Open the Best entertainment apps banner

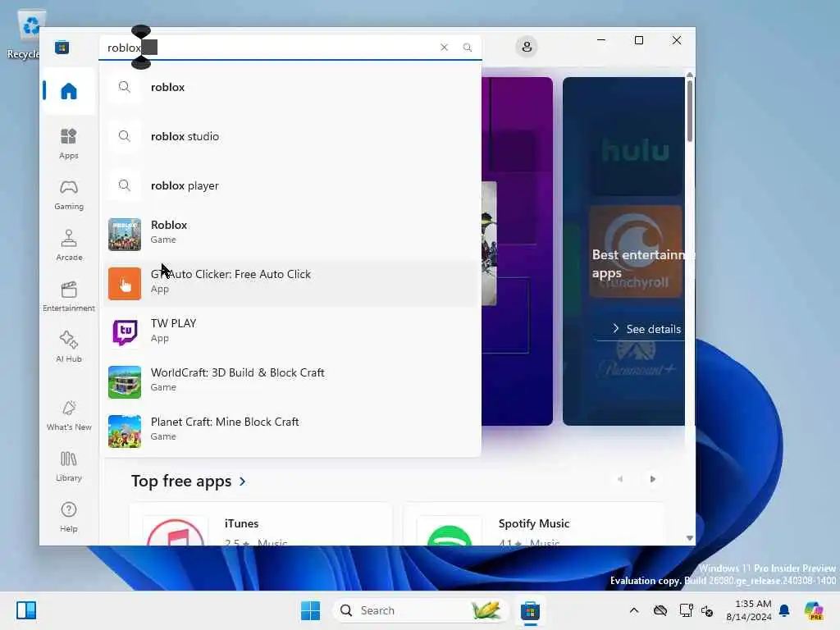[623, 251]
